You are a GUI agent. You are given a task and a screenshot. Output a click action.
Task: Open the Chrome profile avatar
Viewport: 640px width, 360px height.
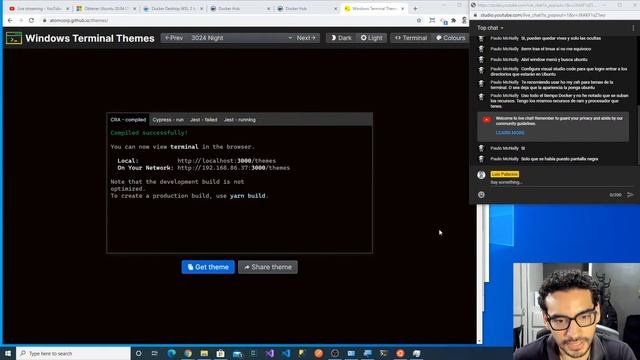[464, 20]
